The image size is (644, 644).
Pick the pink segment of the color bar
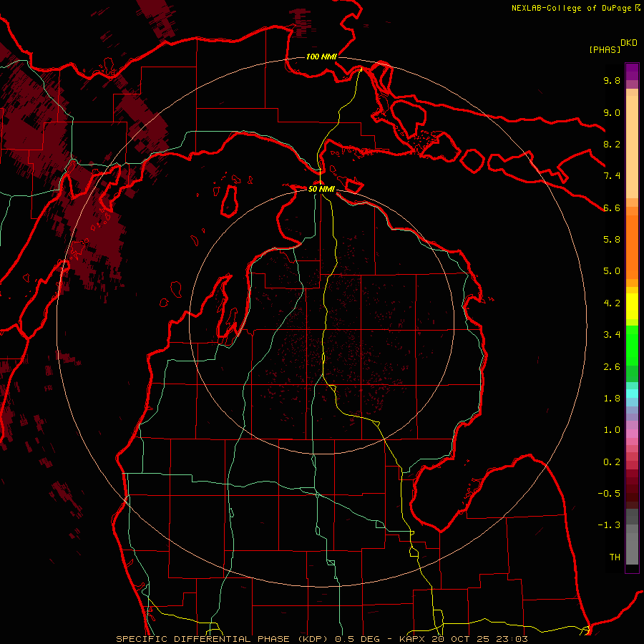(x=632, y=434)
